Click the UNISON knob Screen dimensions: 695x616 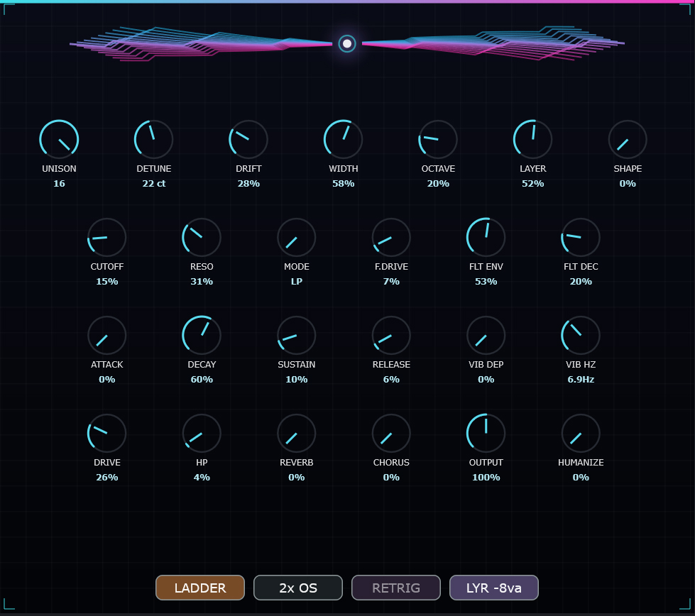click(x=59, y=140)
